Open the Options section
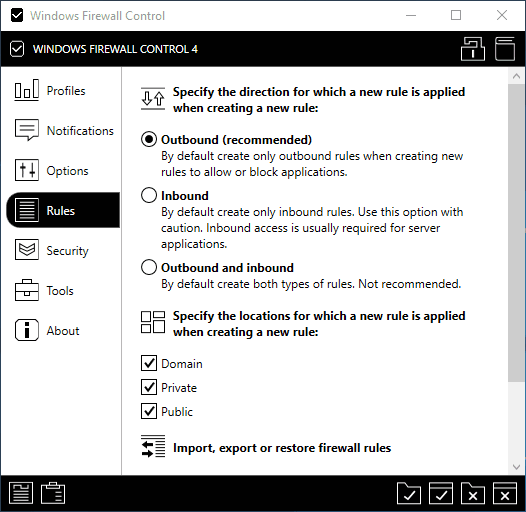This screenshot has width=526, height=512. coord(63,170)
